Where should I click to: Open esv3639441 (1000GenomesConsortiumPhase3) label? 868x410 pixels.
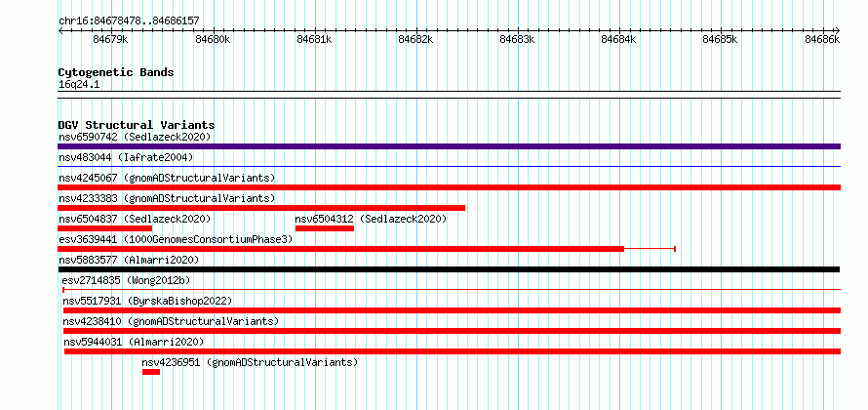point(176,239)
